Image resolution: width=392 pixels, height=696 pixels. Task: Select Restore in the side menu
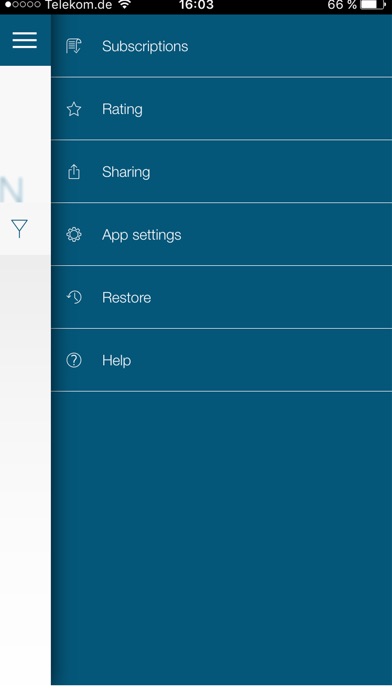222,297
